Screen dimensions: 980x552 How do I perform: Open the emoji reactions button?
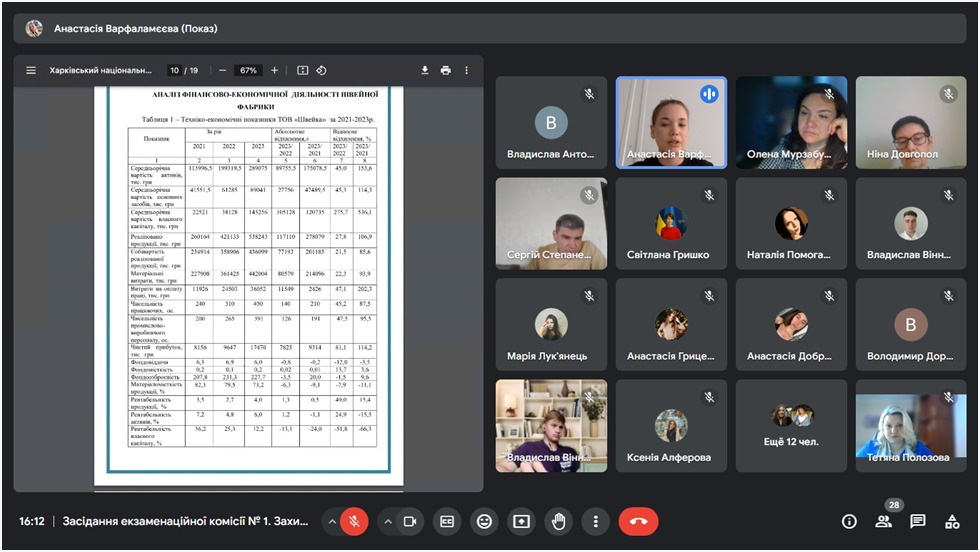(484, 521)
